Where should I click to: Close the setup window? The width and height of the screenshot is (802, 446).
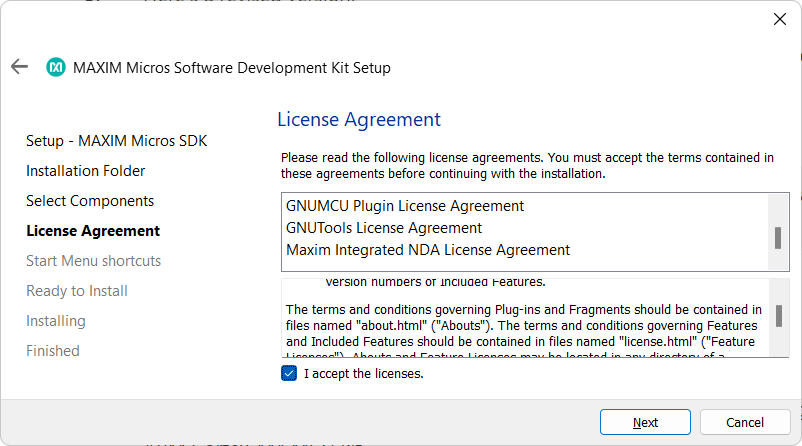pyautogui.click(x=779, y=19)
